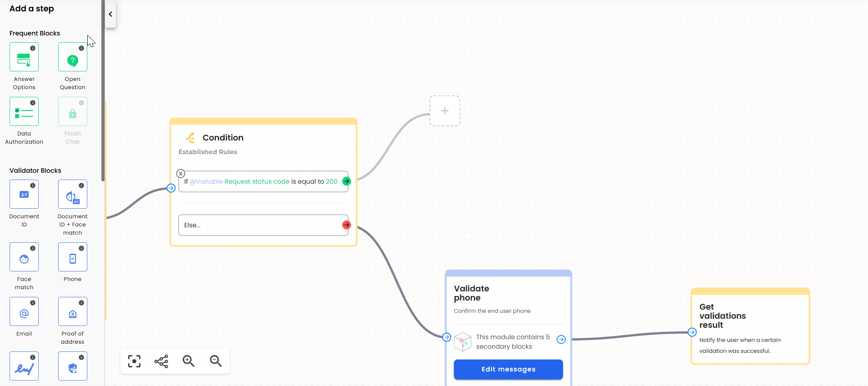Image resolution: width=868 pixels, height=386 pixels.
Task: Choose the Proof of address block
Action: [72, 312]
